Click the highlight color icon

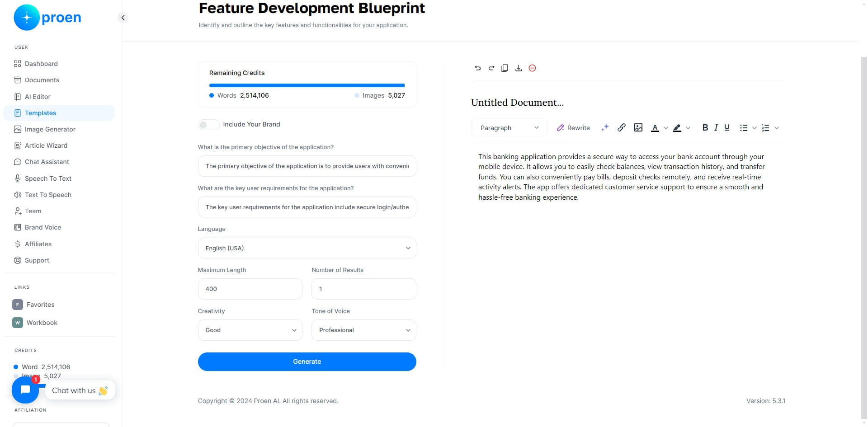click(677, 128)
